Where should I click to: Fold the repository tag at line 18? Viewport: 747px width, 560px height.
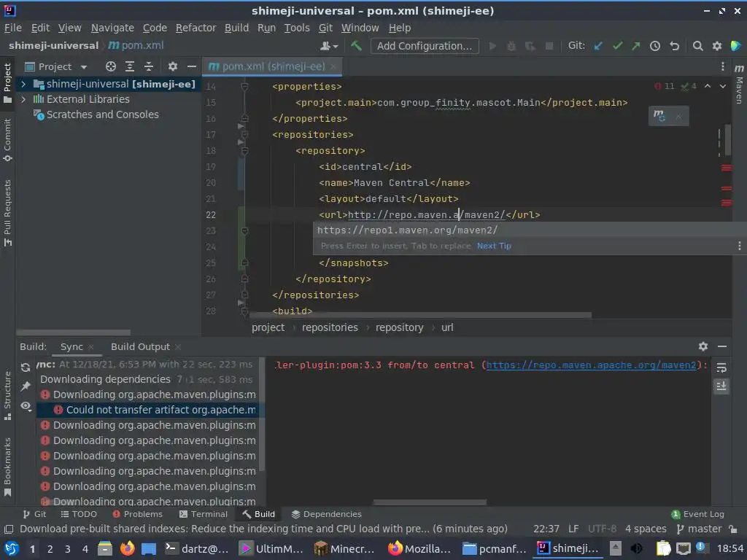point(244,150)
